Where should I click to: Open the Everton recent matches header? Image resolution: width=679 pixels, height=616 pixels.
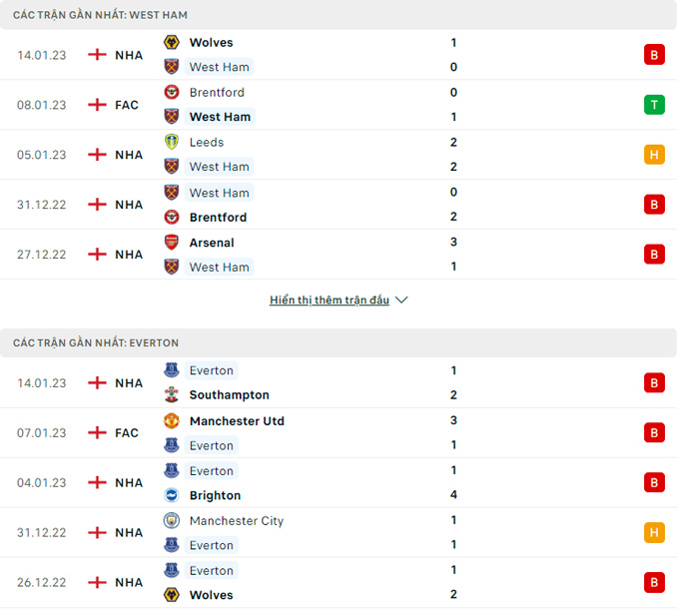[96, 342]
